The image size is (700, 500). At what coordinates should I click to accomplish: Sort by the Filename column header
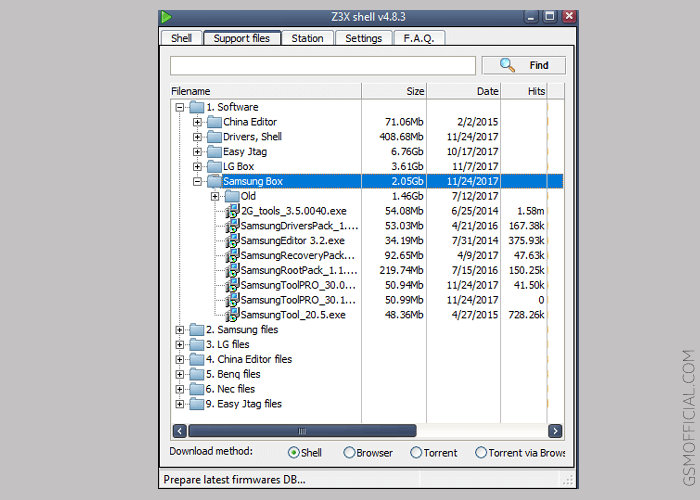266,91
